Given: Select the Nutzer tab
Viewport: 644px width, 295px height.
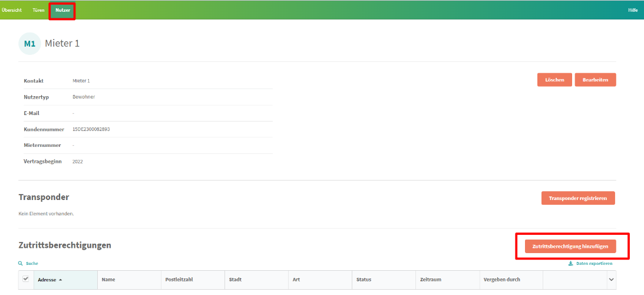Looking at the screenshot, I should pos(62,10).
